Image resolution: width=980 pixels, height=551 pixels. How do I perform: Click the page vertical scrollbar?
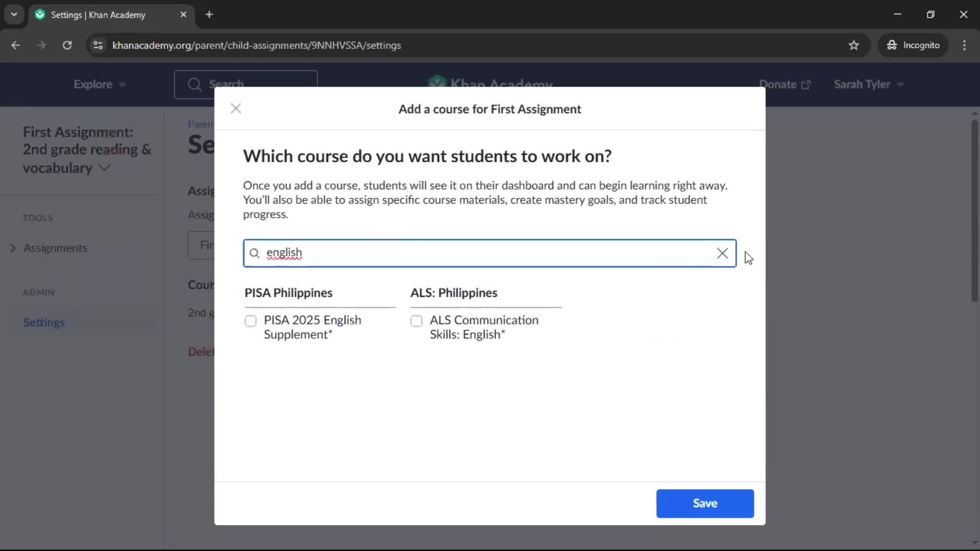[x=974, y=211]
